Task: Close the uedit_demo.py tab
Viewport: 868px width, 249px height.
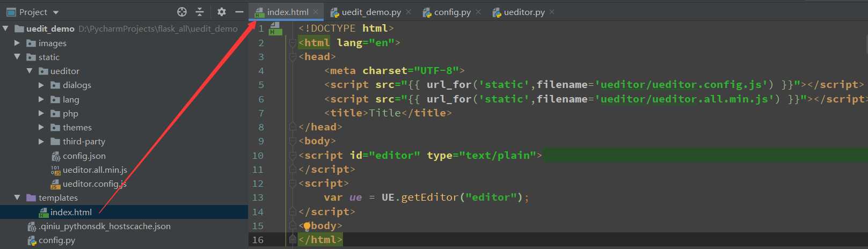Action: coord(409,12)
